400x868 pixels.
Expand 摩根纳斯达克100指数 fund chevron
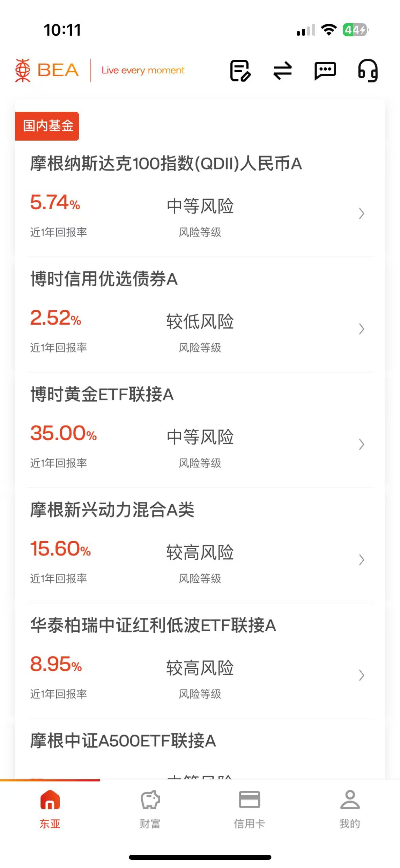(361, 213)
